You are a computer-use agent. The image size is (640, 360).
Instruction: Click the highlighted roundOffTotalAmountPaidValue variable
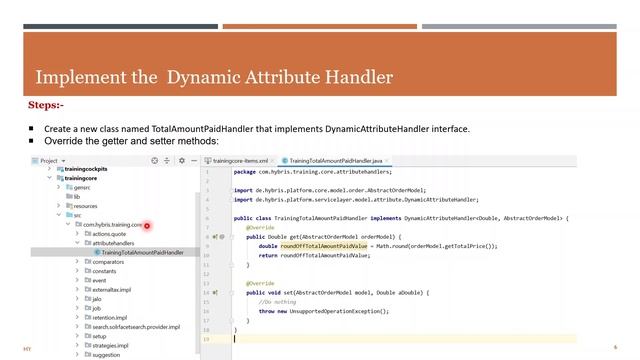(x=324, y=246)
